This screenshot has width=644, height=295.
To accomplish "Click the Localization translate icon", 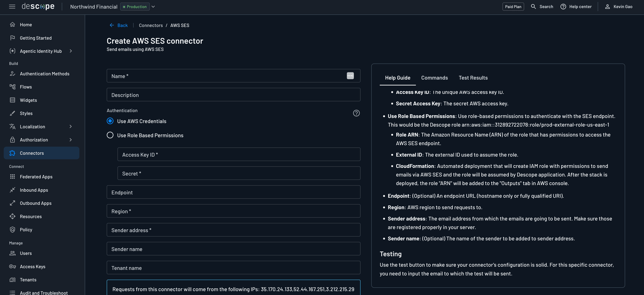I will (x=12, y=127).
